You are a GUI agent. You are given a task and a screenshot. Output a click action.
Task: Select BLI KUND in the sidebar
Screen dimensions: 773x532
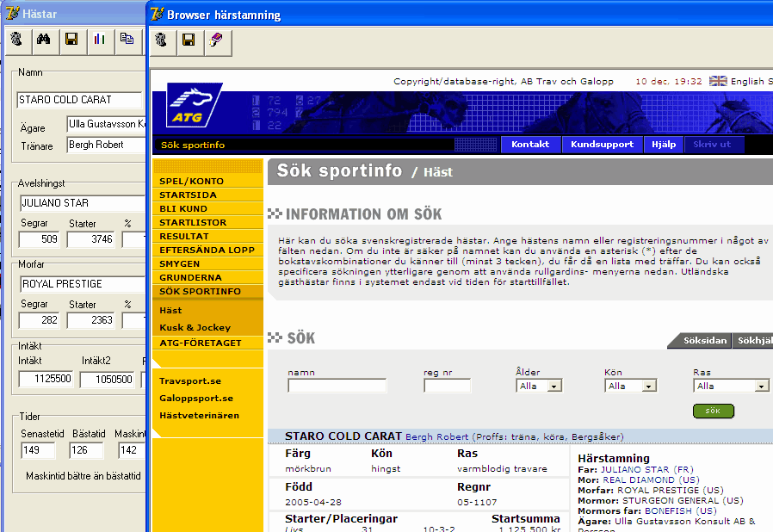point(182,208)
